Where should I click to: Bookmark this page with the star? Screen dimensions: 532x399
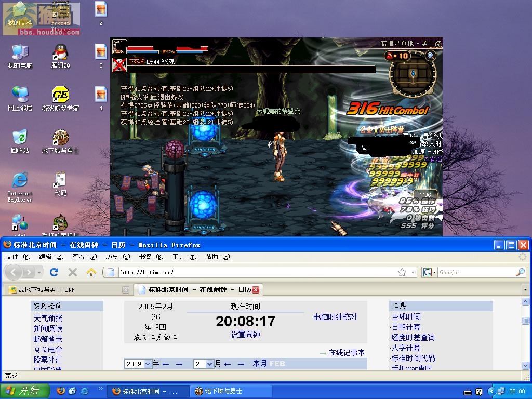point(402,272)
